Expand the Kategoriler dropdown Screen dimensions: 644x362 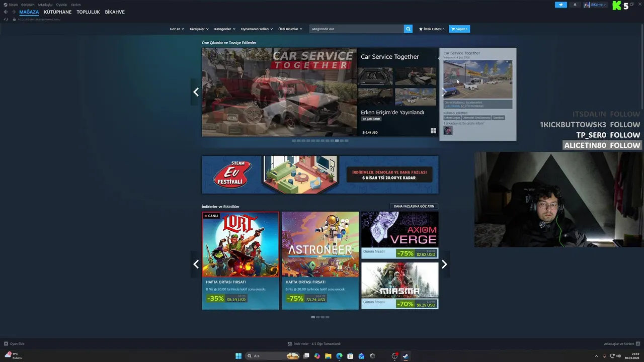click(x=224, y=29)
